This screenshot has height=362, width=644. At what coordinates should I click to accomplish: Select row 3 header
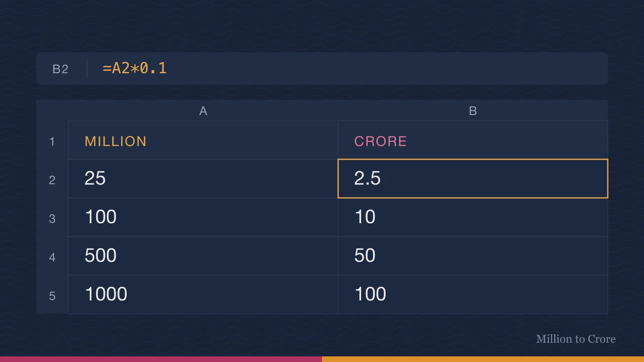[52, 218]
